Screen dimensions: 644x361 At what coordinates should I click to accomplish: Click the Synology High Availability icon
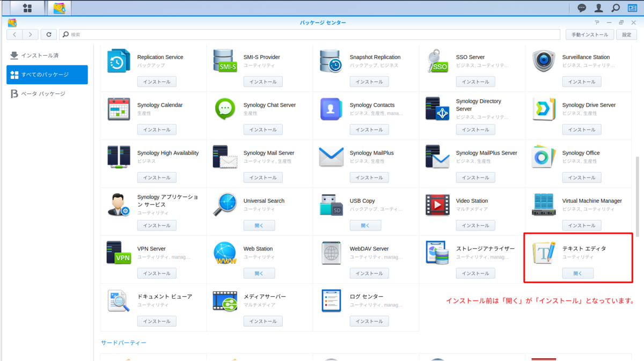tap(119, 157)
